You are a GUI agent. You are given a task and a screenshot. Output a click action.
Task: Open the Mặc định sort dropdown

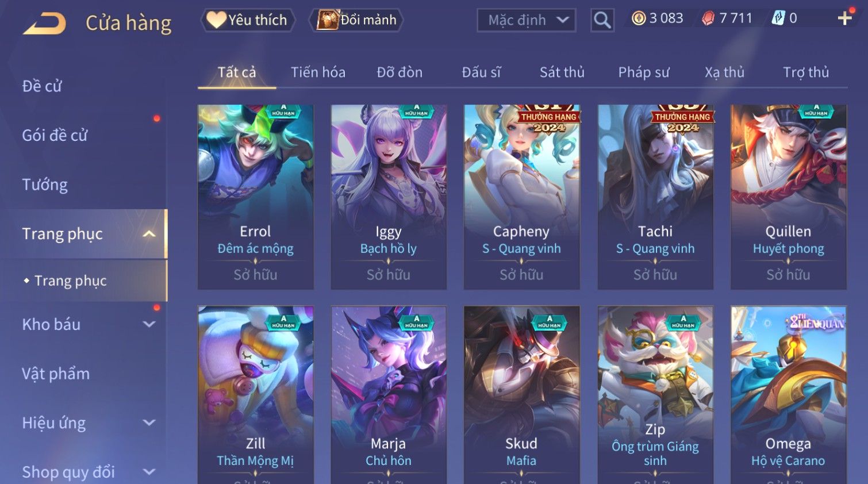(526, 20)
